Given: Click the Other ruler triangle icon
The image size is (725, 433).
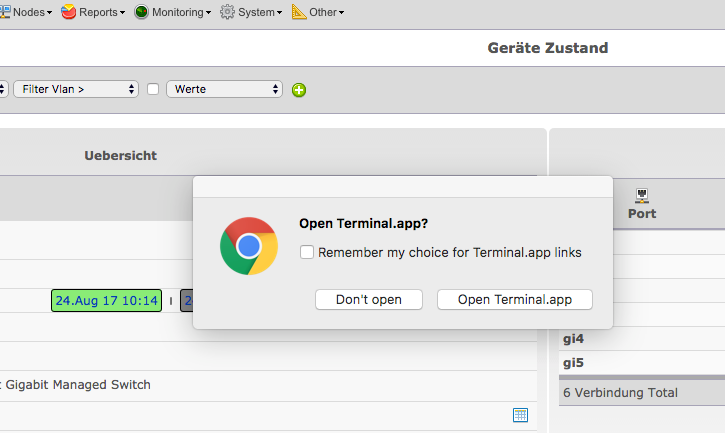Looking at the screenshot, I should 299,12.
